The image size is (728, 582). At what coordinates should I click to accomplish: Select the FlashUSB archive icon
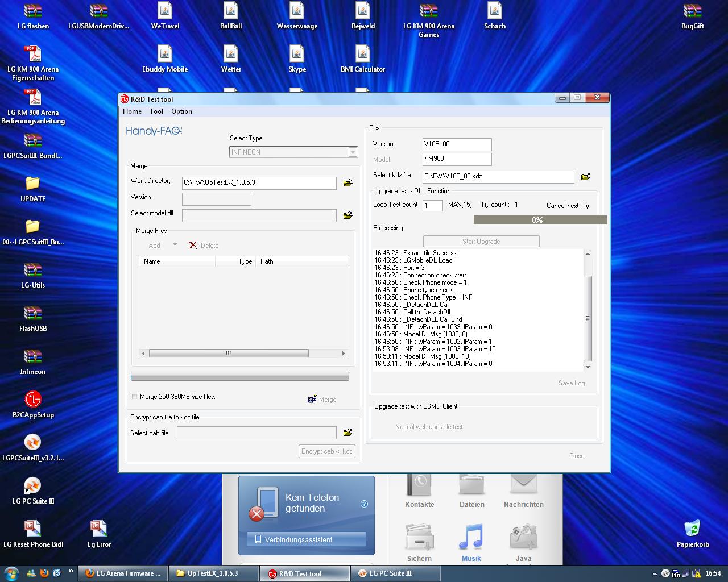click(33, 318)
